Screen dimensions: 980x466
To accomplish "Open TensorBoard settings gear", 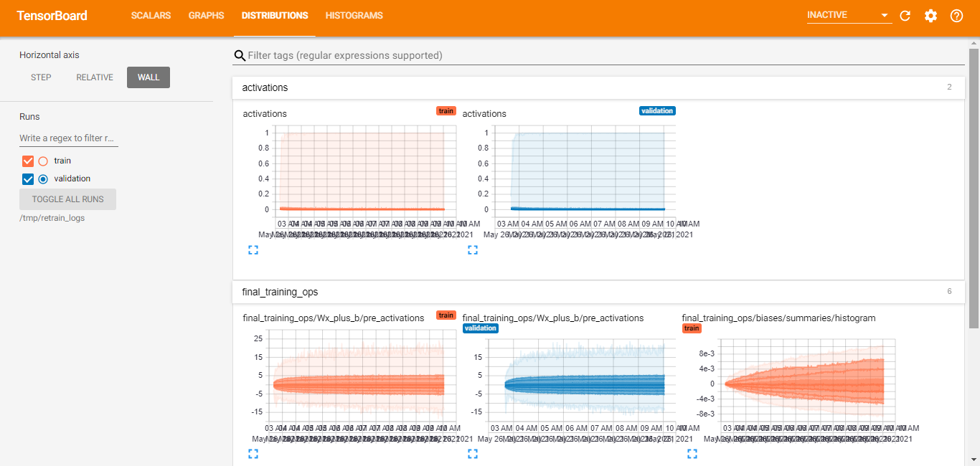I will (x=930, y=16).
